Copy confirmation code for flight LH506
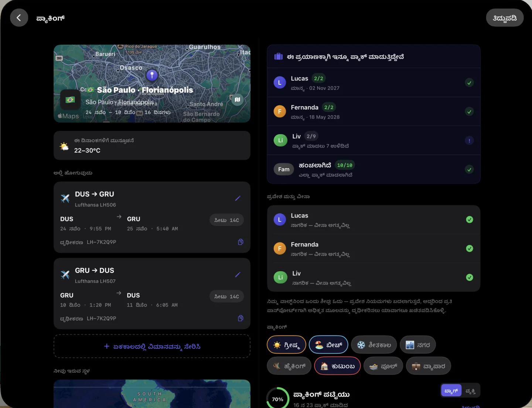This screenshot has height=408, width=532. click(x=241, y=242)
